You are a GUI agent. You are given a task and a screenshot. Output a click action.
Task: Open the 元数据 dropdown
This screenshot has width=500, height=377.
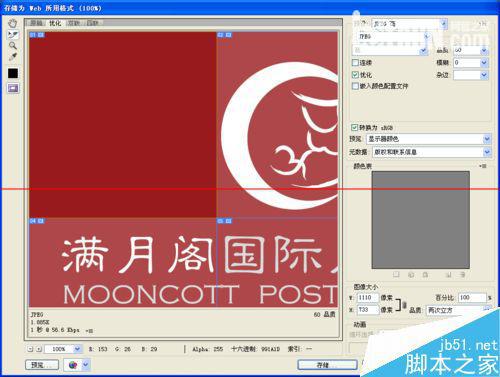(432, 152)
